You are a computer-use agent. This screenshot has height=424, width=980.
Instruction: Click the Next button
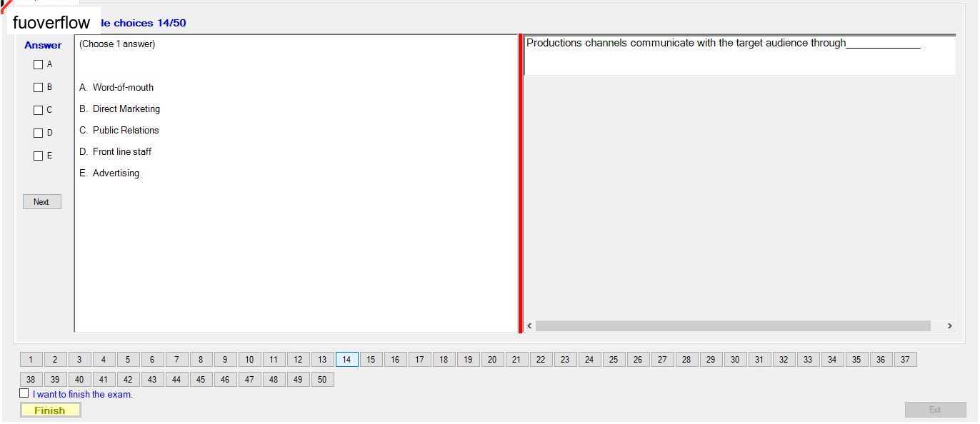[42, 202]
